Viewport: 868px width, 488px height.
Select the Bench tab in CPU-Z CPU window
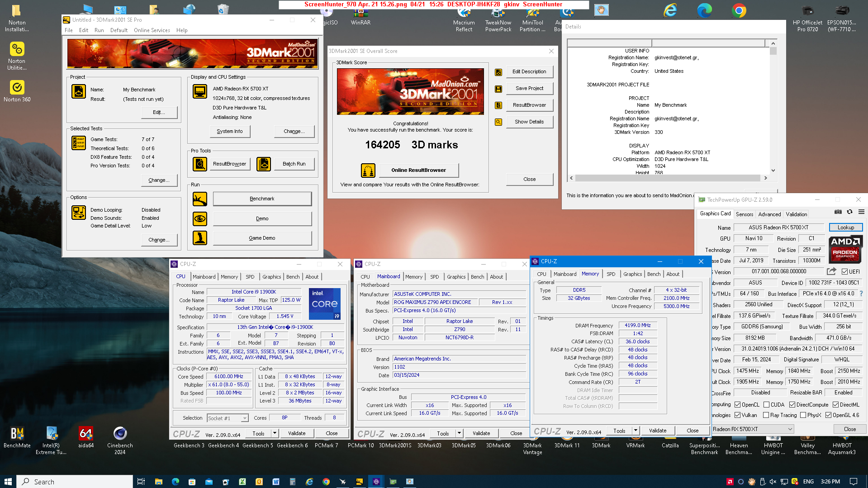click(x=293, y=277)
